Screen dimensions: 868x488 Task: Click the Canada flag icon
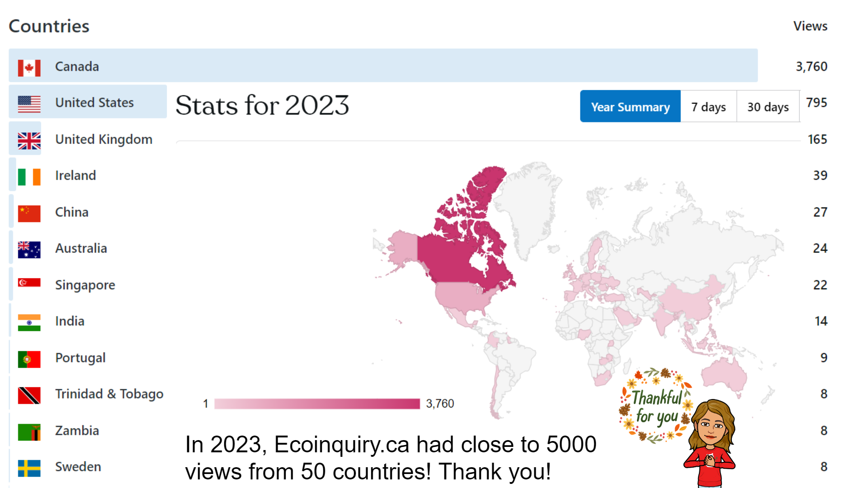coord(29,68)
